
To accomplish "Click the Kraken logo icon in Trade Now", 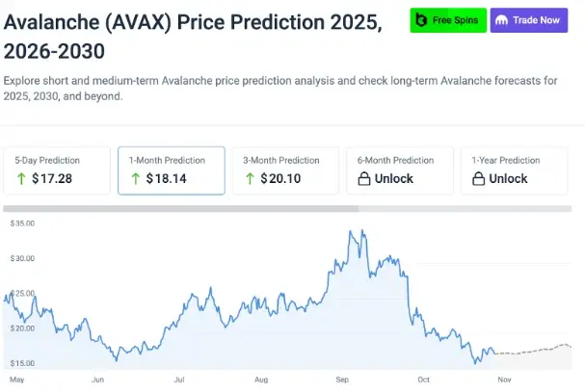I will click(501, 20).
